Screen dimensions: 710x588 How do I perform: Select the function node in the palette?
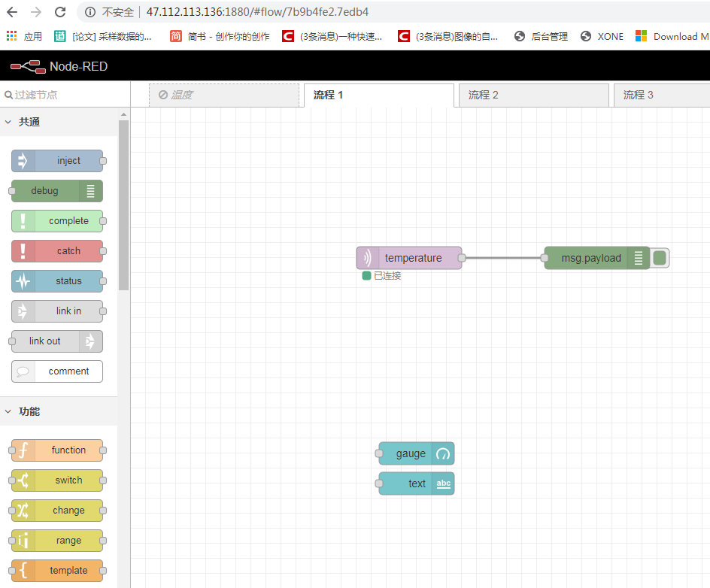click(x=56, y=450)
